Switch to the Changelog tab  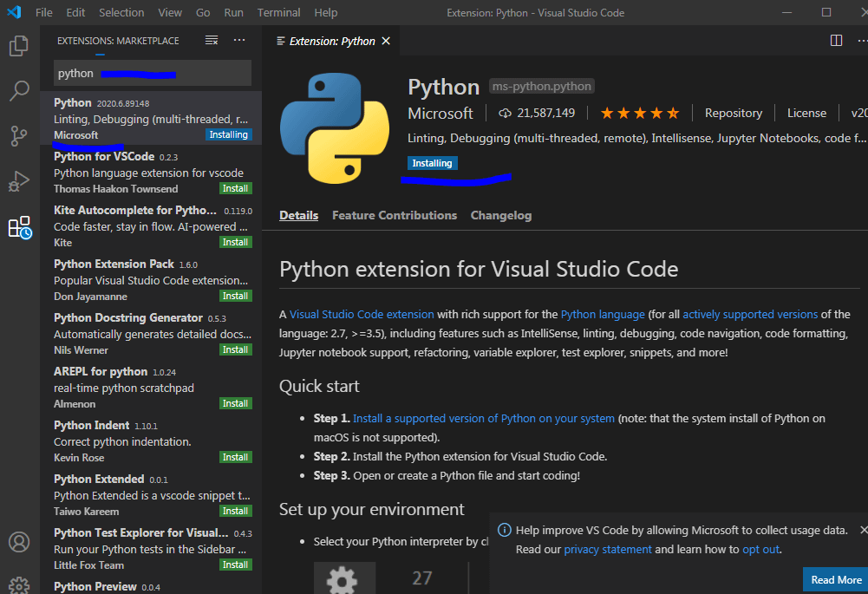(x=501, y=215)
